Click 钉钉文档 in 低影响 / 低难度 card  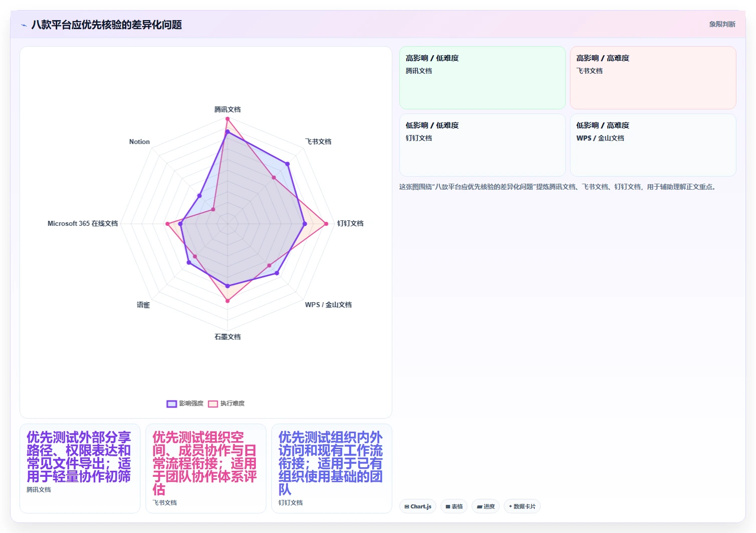point(419,138)
